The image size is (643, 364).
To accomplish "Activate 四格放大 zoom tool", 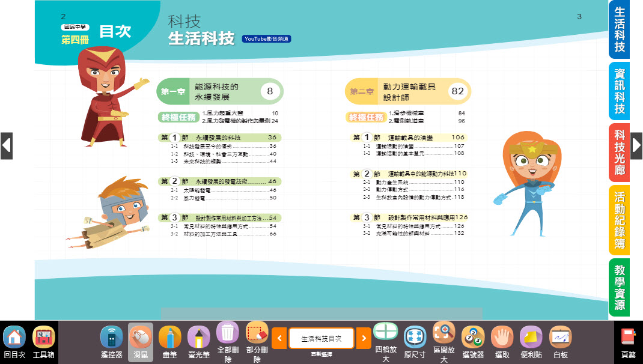I will (x=386, y=342).
